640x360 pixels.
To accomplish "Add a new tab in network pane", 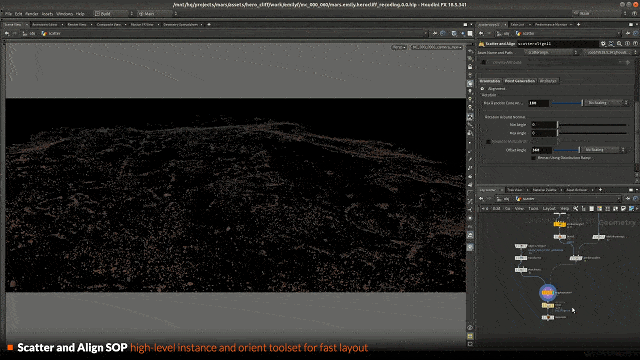I will pyautogui.click(x=600, y=190).
